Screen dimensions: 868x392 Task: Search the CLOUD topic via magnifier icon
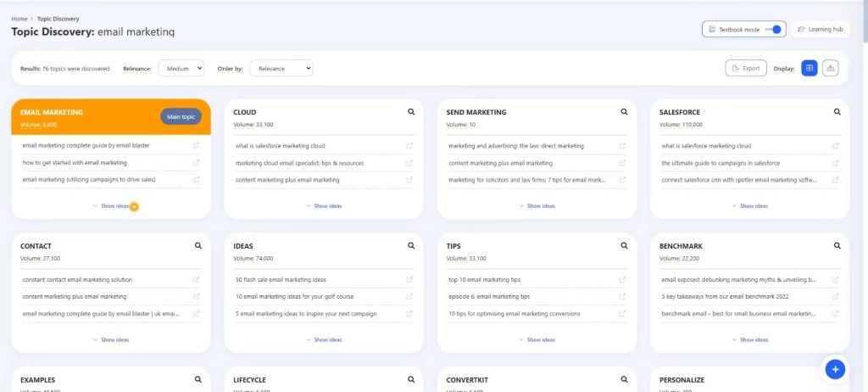[x=411, y=112]
